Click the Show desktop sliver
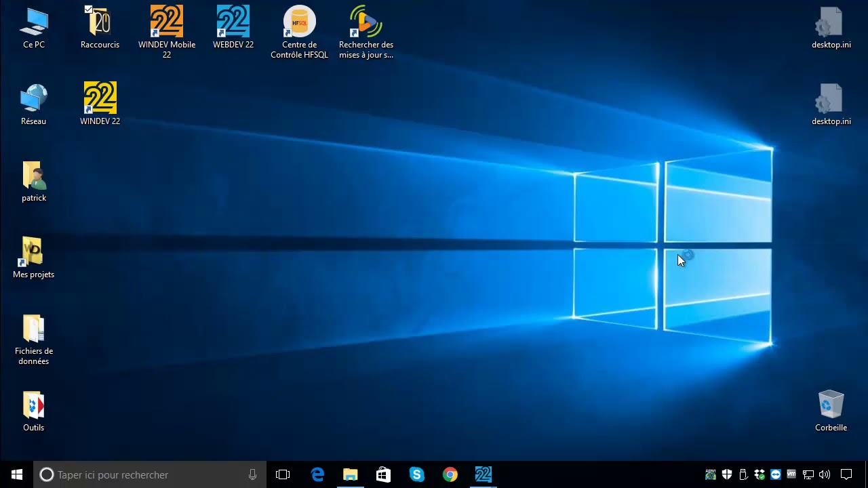Viewport: 868px width, 488px height. (866, 474)
